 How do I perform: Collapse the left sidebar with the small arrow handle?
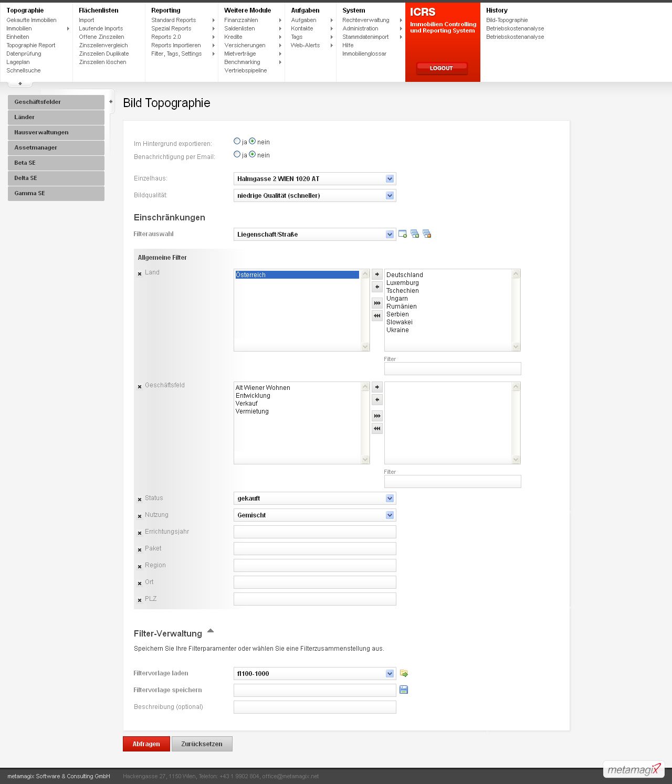(x=111, y=101)
